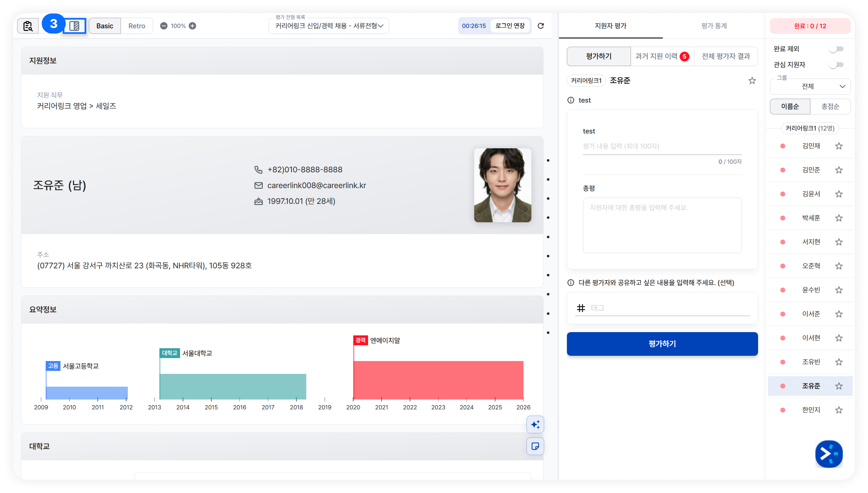
Task: Open the sticky note memo icon
Action: 535,446
